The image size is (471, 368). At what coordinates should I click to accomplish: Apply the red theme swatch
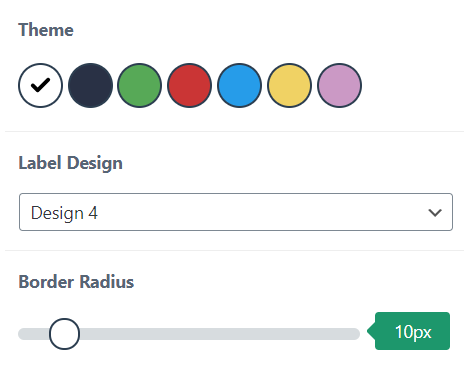coord(189,85)
